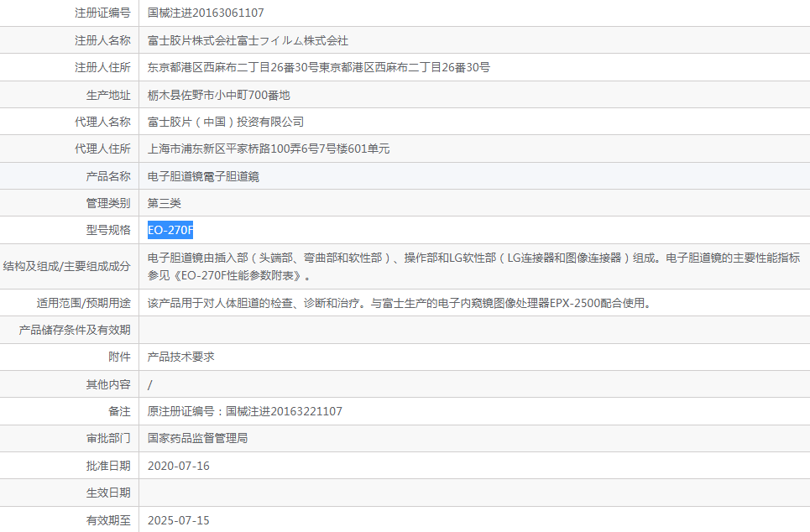810x532 pixels.
Task: Select agent address '上海市浦东新区平家桥路100弄6号7号楼601单元'
Action: pyautogui.click(x=269, y=149)
